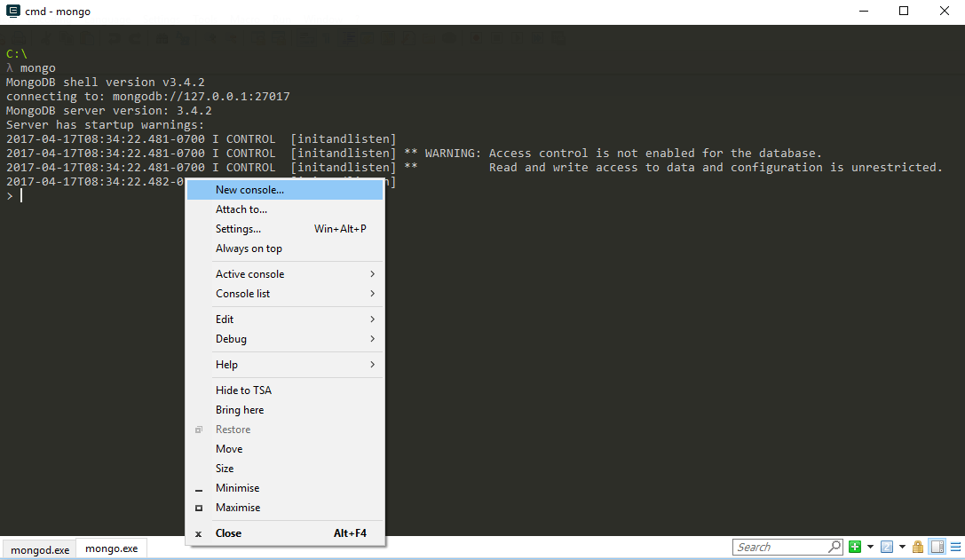Click the 'mongo' command text line
This screenshot has width=965, height=560.
coord(37,67)
